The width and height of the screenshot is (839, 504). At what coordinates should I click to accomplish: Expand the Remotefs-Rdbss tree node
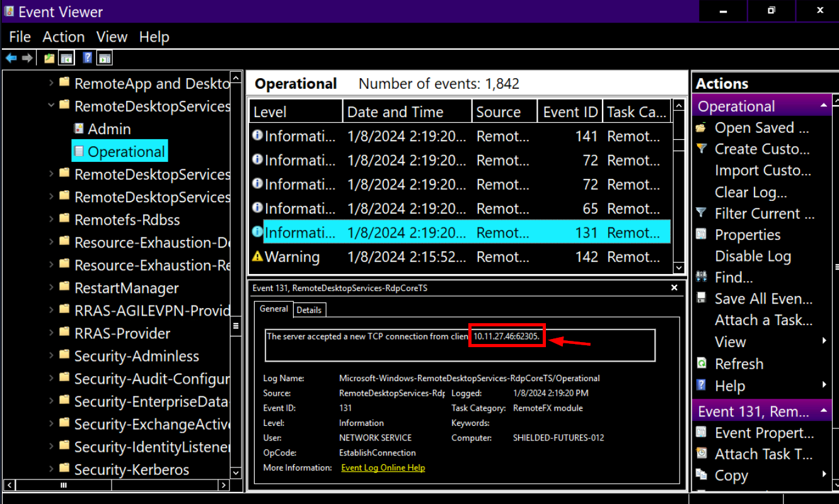(52, 219)
